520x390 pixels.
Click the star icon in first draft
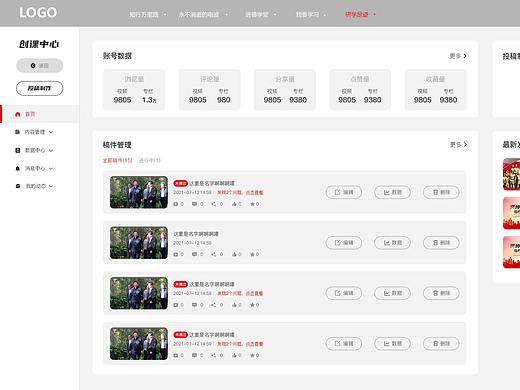tap(252, 204)
